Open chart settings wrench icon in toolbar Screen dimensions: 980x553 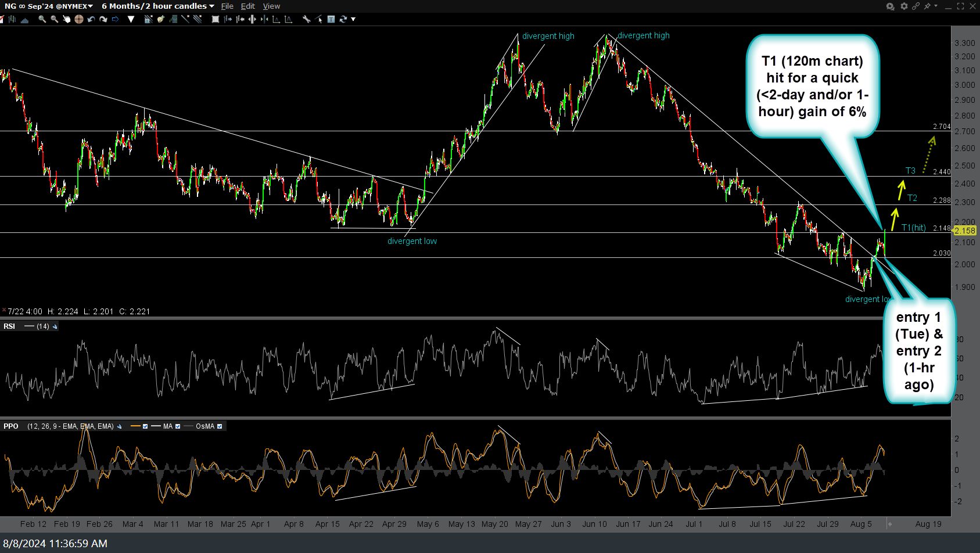pyautogui.click(x=306, y=19)
